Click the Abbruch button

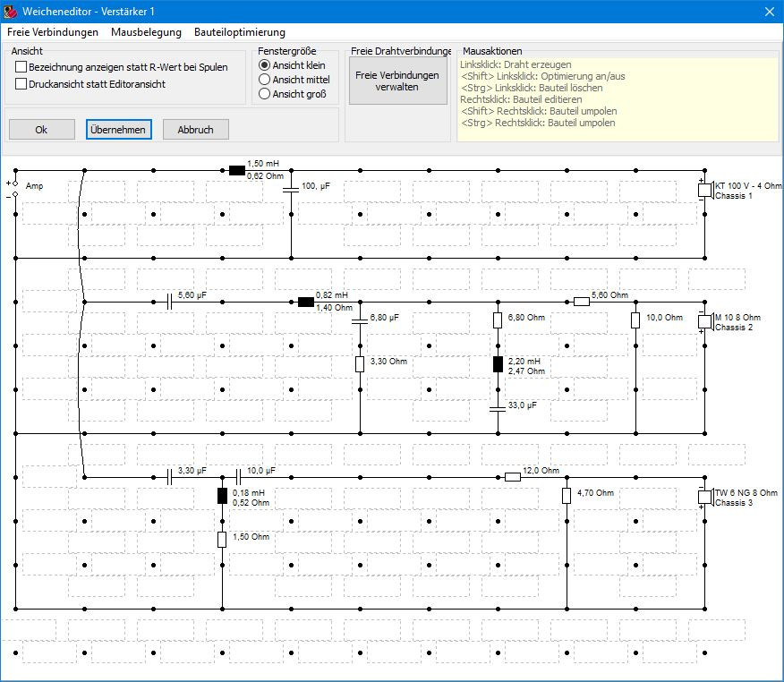(x=195, y=130)
